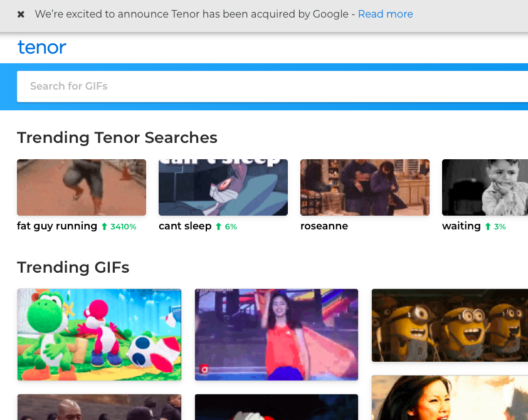Click the tenor logo

click(x=42, y=47)
